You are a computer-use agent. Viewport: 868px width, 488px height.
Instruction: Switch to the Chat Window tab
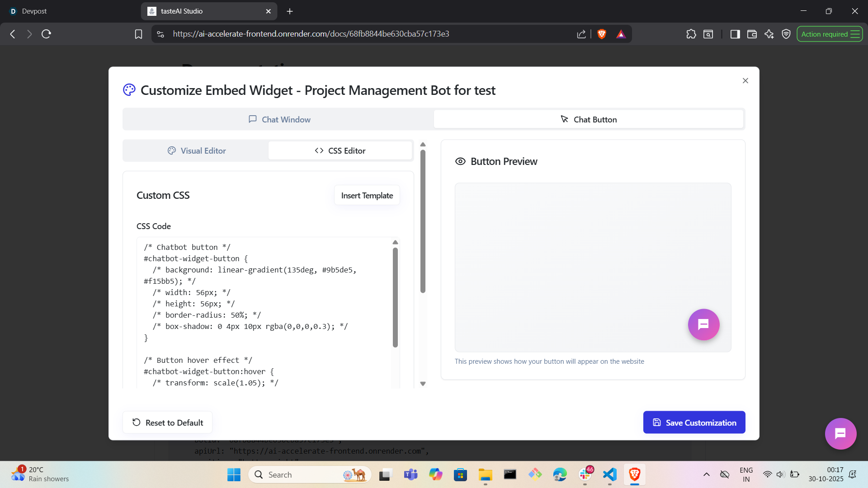click(x=279, y=119)
